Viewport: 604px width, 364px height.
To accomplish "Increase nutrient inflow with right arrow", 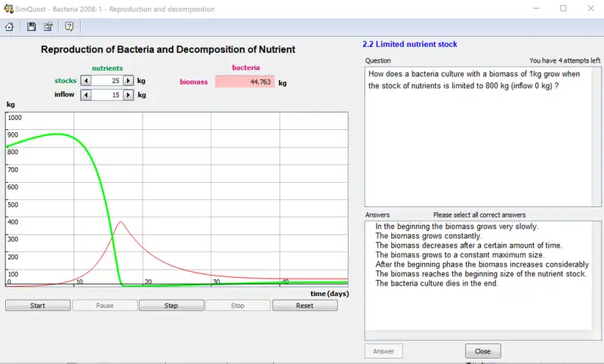I will coord(128,95).
